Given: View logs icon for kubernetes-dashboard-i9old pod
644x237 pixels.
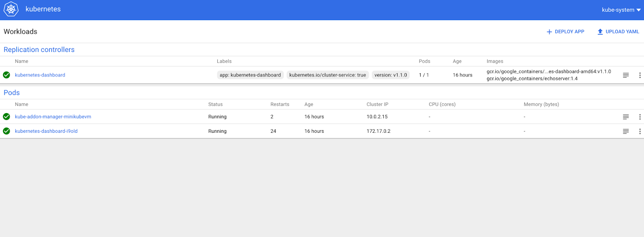Looking at the screenshot, I should [625, 132].
